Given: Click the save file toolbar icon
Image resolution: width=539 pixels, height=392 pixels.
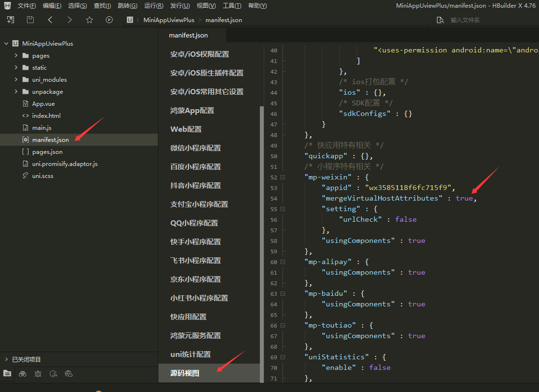Looking at the screenshot, I should [x=30, y=20].
